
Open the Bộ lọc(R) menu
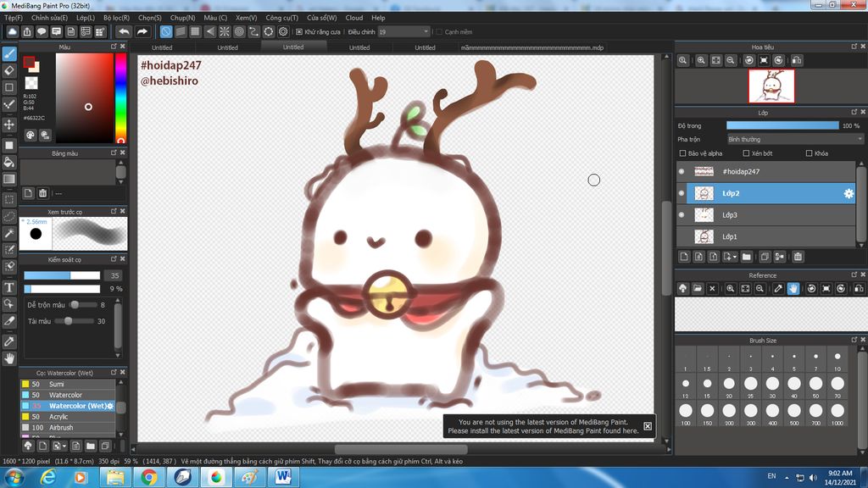[116, 18]
